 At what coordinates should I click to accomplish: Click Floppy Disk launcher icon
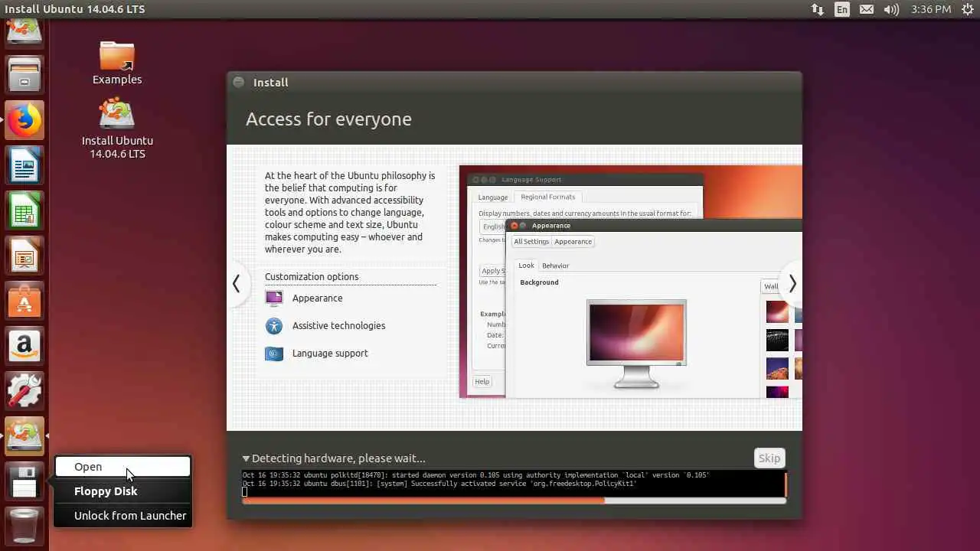click(24, 481)
